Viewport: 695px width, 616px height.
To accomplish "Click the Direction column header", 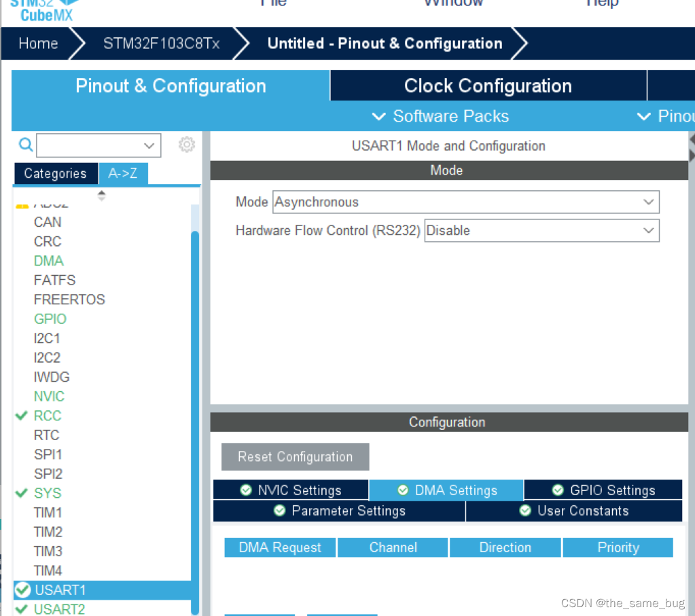I will point(505,547).
